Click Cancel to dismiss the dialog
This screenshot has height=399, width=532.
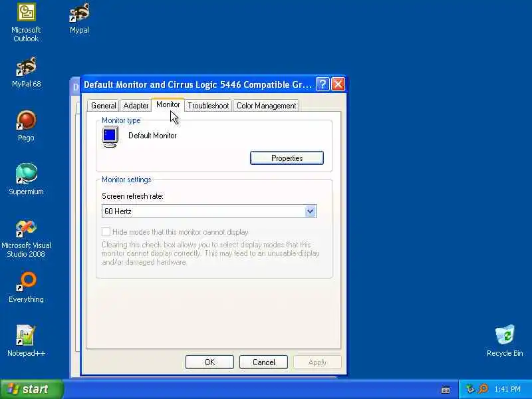pyautogui.click(x=263, y=362)
